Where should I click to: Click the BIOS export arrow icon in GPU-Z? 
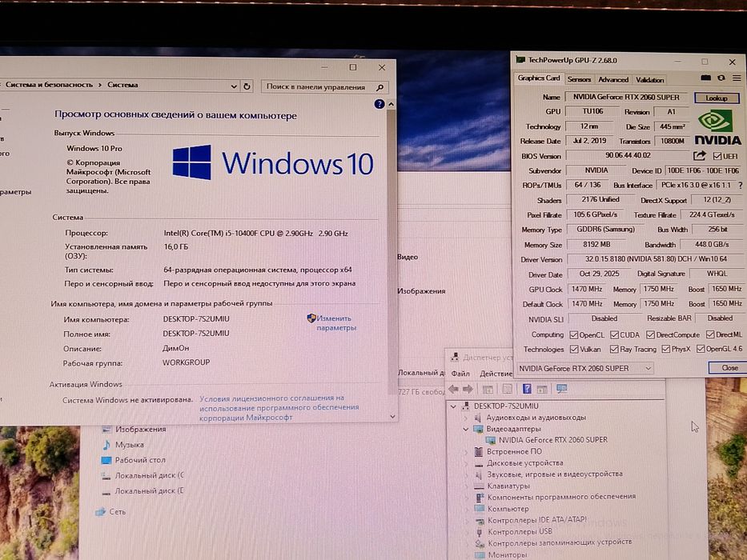pos(699,156)
